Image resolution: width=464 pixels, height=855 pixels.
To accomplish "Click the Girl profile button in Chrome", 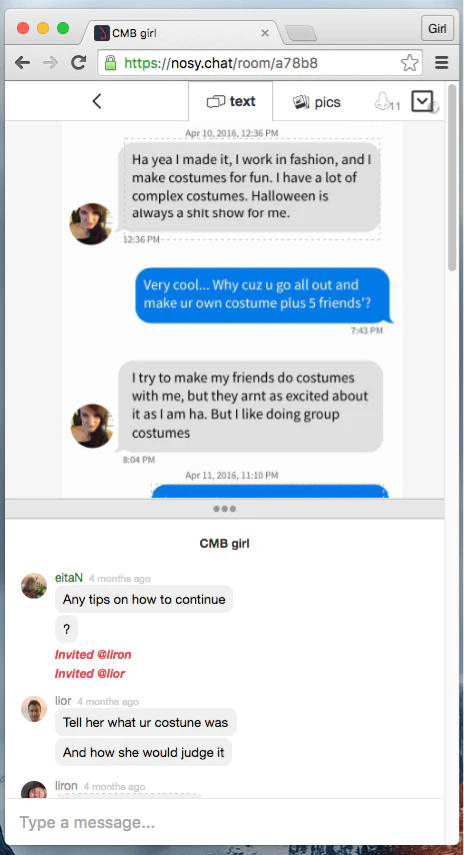I will tap(437, 28).
